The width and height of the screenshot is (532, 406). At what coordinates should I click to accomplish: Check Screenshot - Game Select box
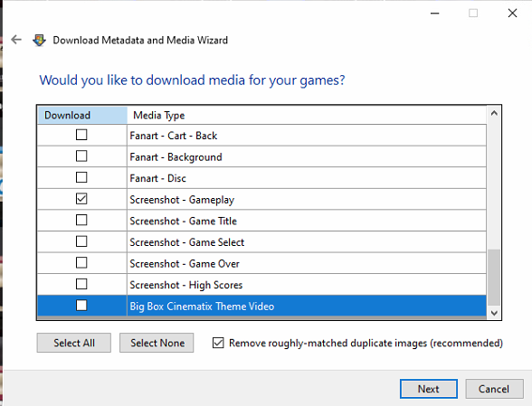tap(81, 241)
